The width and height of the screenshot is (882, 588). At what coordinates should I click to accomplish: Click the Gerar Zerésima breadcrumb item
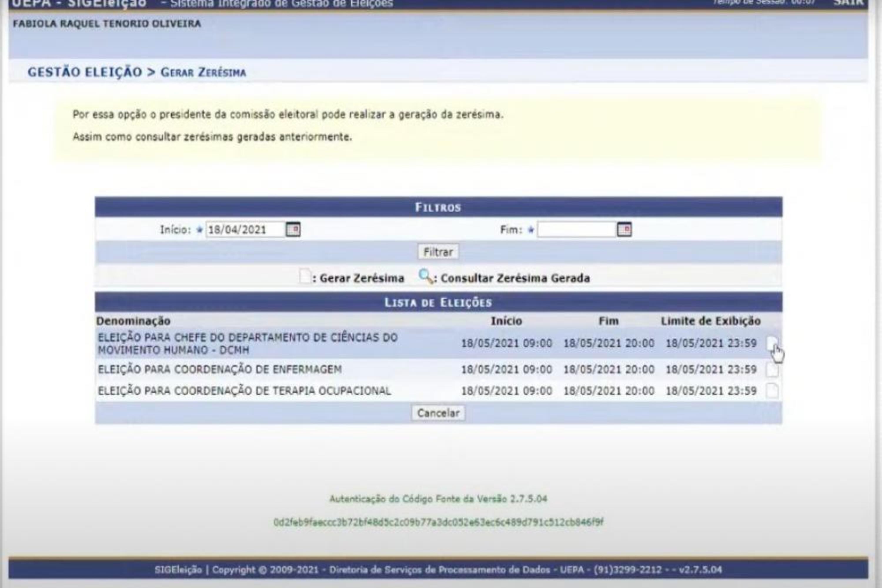coord(203,72)
